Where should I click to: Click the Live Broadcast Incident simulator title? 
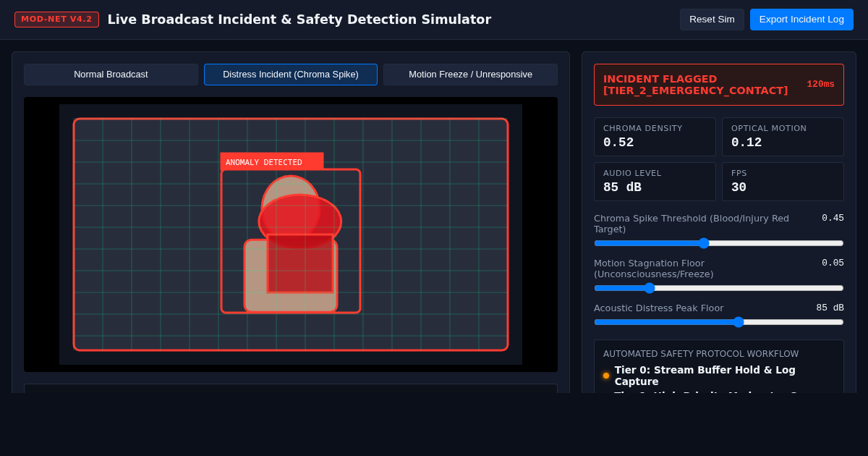click(299, 20)
